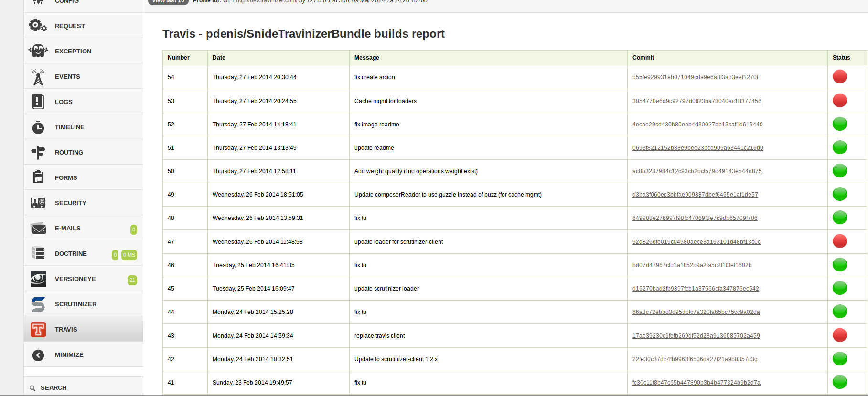Open commit link 0693f8212152b88e9bee
The image size is (868, 396).
[x=697, y=148]
